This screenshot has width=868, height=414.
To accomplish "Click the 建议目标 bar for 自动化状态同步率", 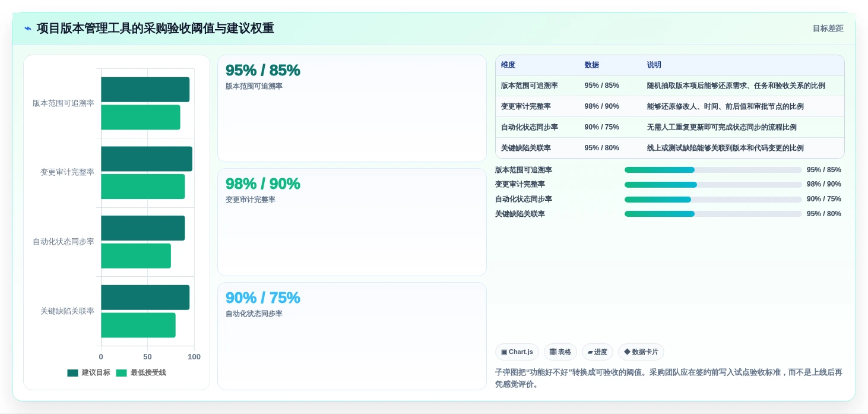I will click(x=143, y=228).
